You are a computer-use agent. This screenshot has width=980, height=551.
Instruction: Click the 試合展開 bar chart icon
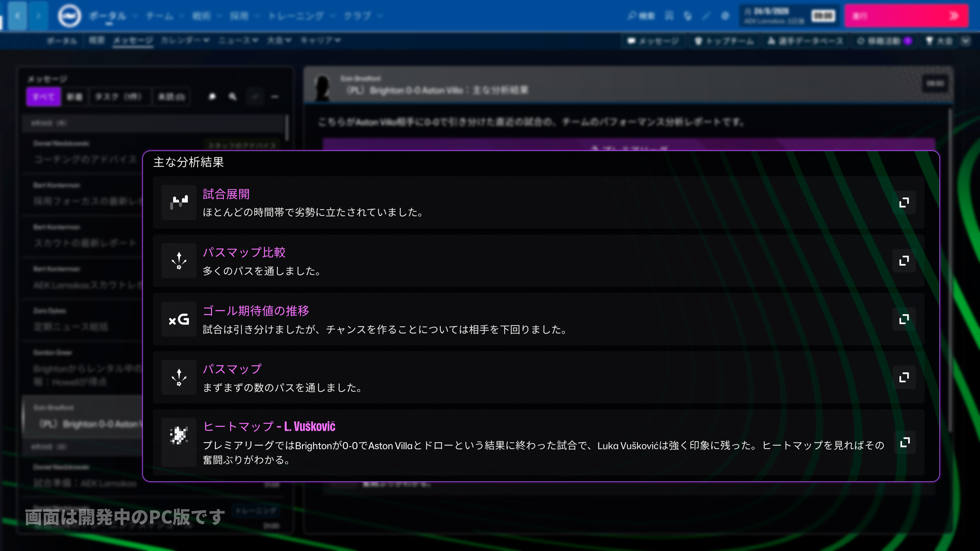click(x=179, y=202)
